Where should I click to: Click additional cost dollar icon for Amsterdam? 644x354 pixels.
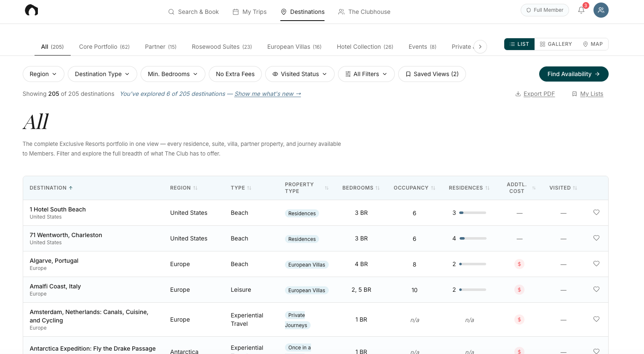pyautogui.click(x=519, y=320)
